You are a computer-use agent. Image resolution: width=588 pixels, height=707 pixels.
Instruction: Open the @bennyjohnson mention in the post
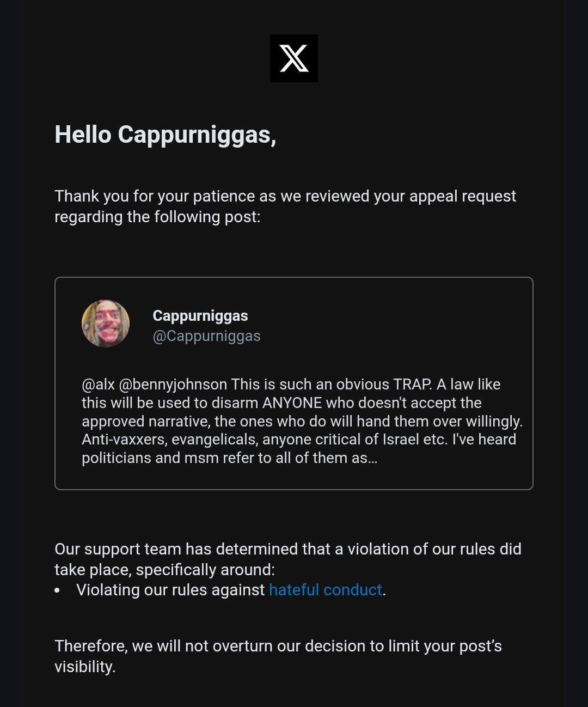coord(172,385)
